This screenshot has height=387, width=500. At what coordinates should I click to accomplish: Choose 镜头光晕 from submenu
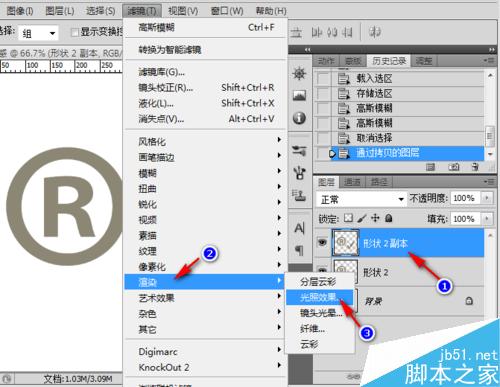click(x=320, y=313)
